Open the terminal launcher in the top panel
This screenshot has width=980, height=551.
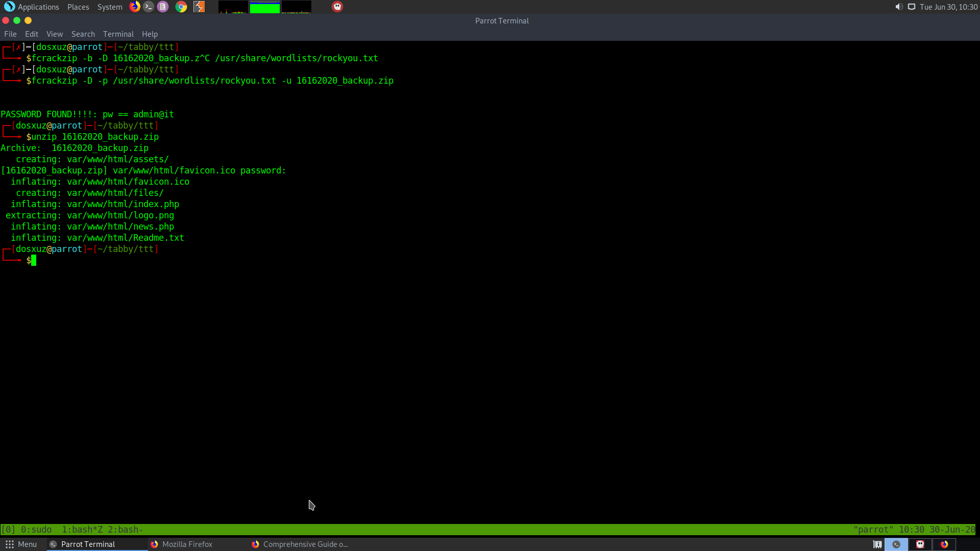(149, 7)
